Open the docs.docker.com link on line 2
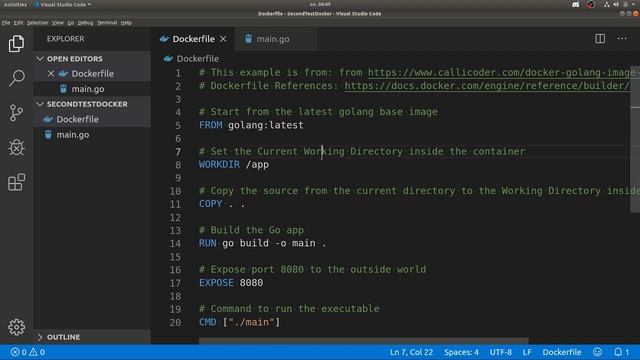This screenshot has width=640, height=360. pos(487,86)
